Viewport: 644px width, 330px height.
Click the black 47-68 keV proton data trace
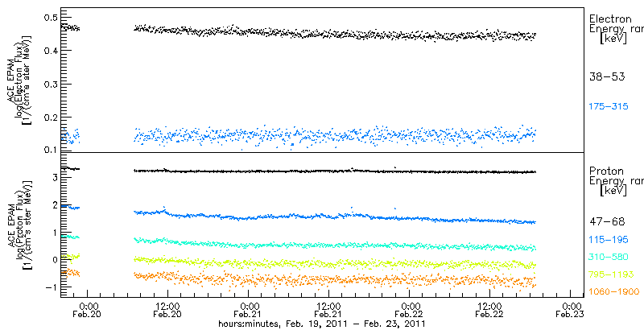(335, 171)
